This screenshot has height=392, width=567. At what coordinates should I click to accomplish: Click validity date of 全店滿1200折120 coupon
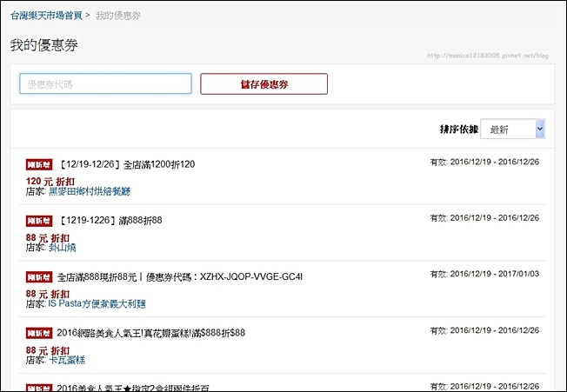(x=484, y=162)
